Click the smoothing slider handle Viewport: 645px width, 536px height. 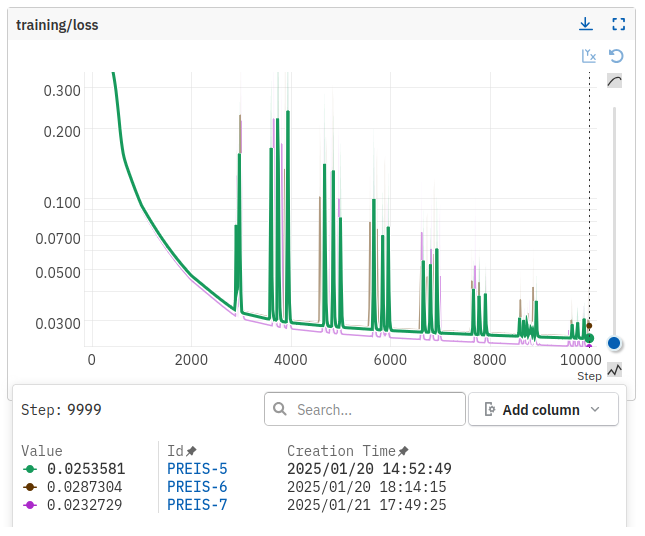(614, 343)
